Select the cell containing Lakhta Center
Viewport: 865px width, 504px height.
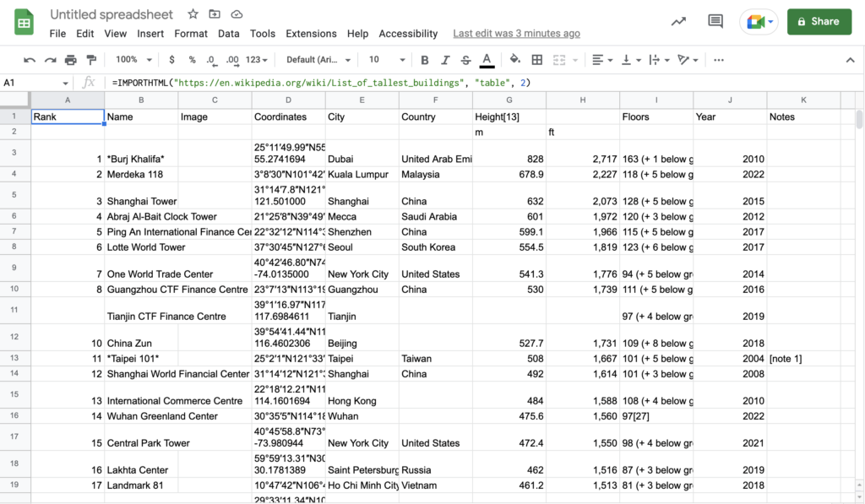[141, 463]
